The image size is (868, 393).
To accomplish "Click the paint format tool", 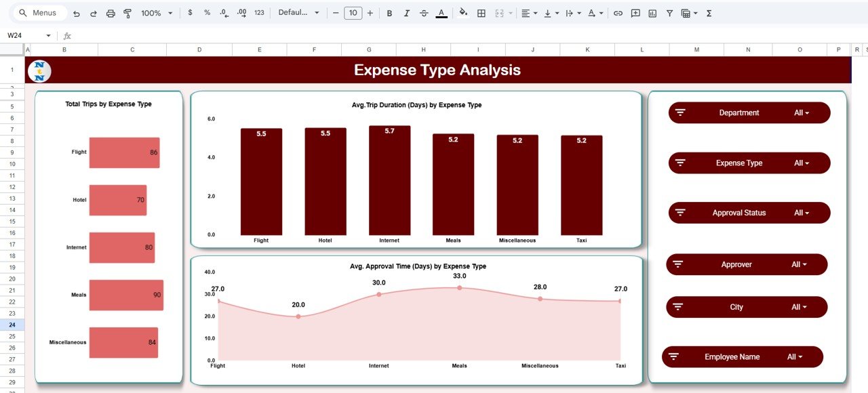I will pos(128,13).
